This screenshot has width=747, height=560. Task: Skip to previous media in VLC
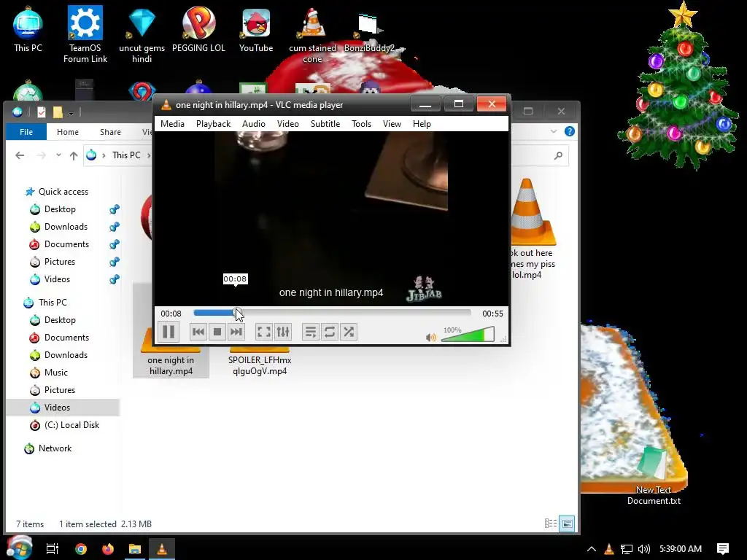(x=198, y=332)
